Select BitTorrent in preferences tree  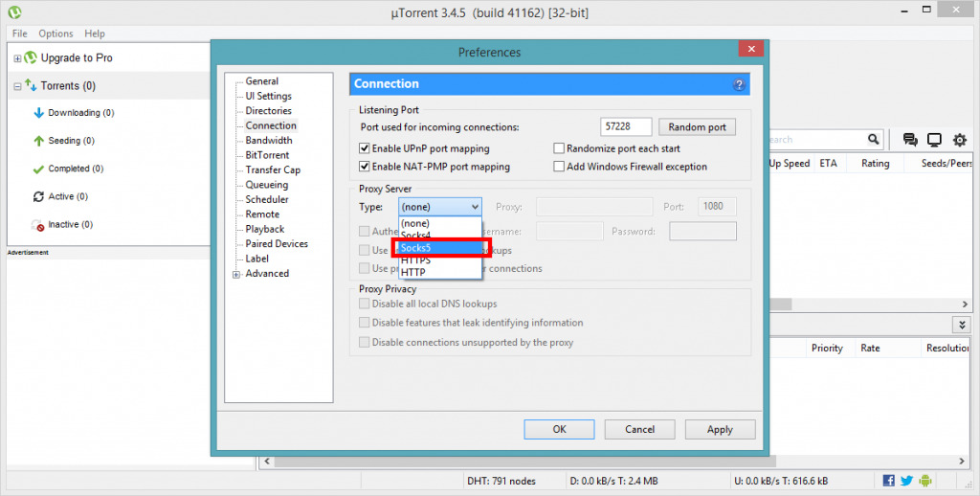tap(267, 155)
